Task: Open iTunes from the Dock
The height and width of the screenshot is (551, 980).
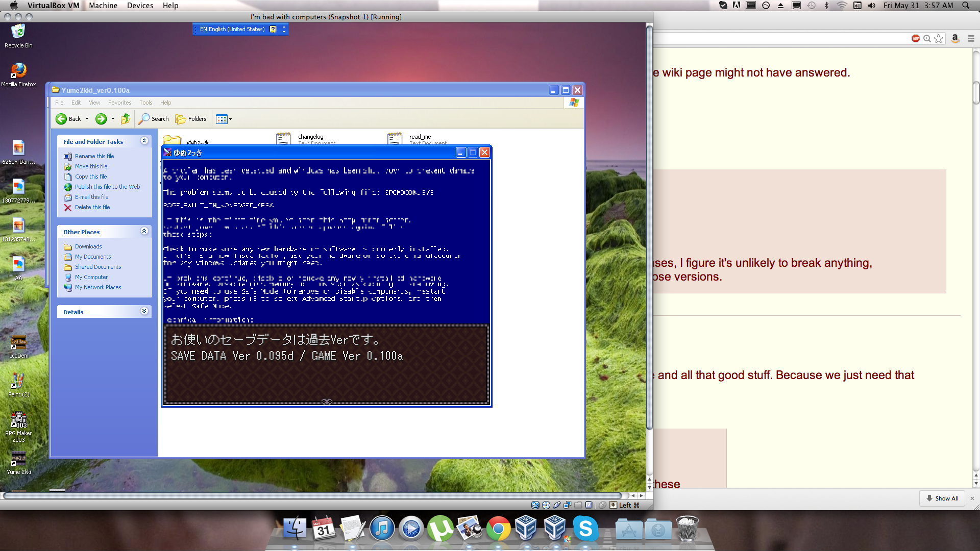Action: (382, 529)
